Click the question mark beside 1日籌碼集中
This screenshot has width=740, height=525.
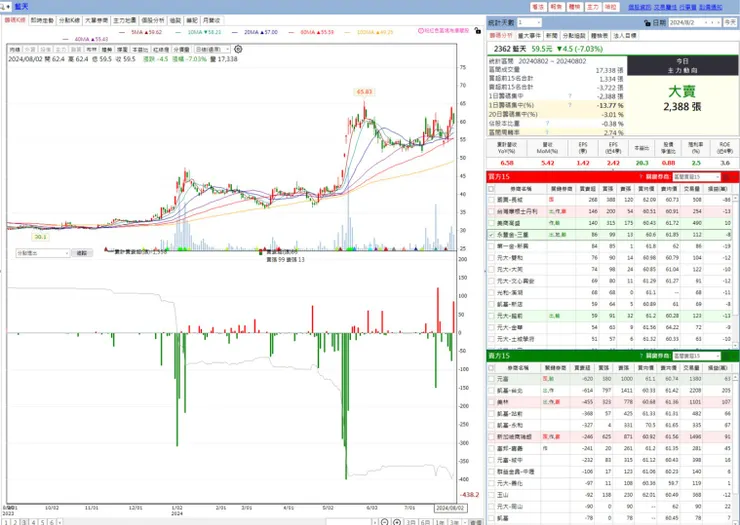[570, 96]
